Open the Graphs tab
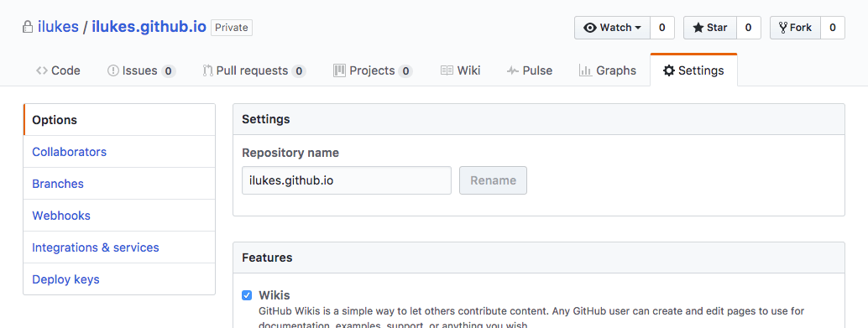Image resolution: width=868 pixels, height=328 pixels. (607, 70)
